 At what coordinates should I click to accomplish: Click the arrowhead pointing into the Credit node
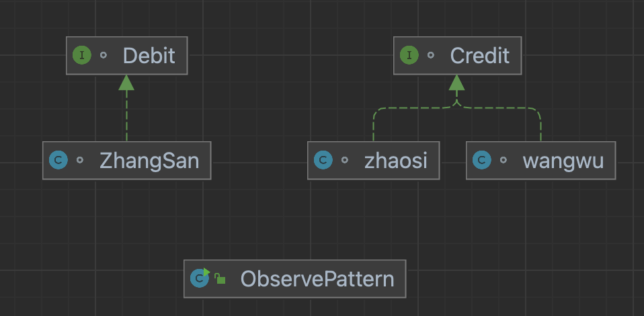[x=457, y=83]
